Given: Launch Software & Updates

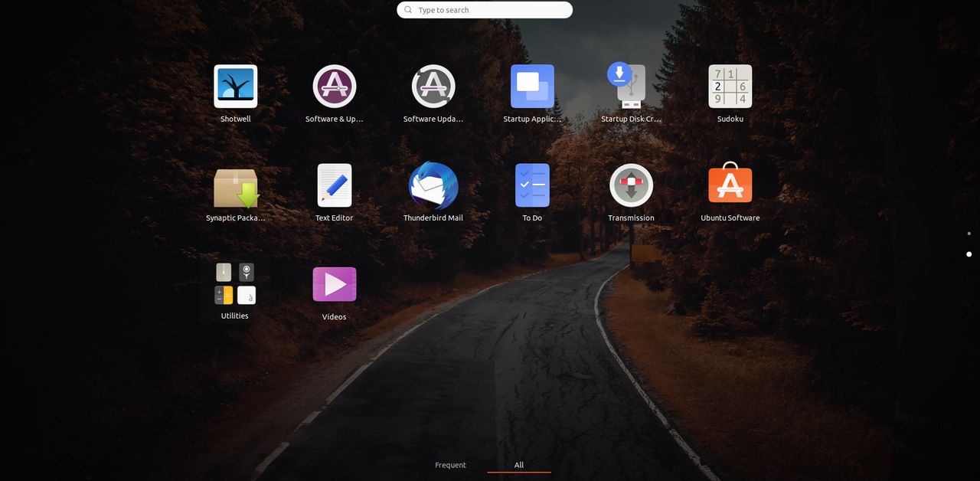Looking at the screenshot, I should pos(335,87).
